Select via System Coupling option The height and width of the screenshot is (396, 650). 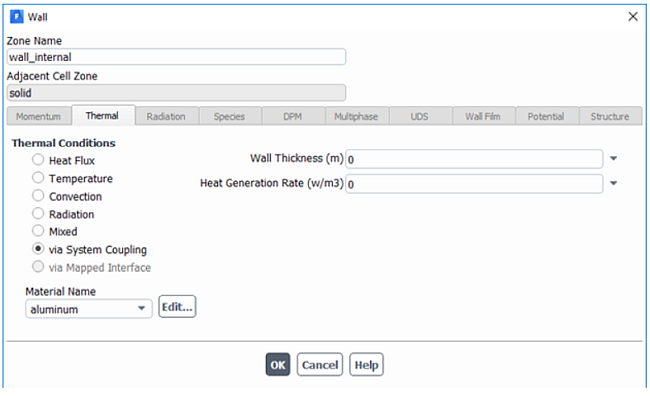coord(38,249)
